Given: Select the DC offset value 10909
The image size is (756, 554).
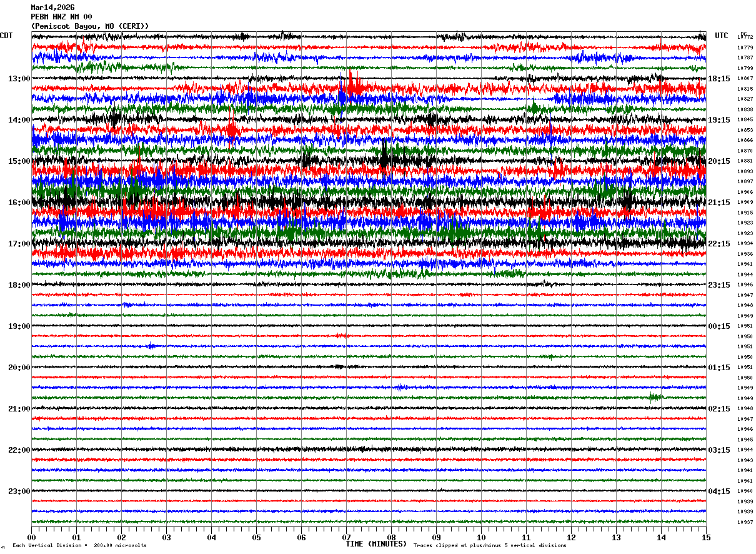Looking at the screenshot, I should pyautogui.click(x=745, y=202).
